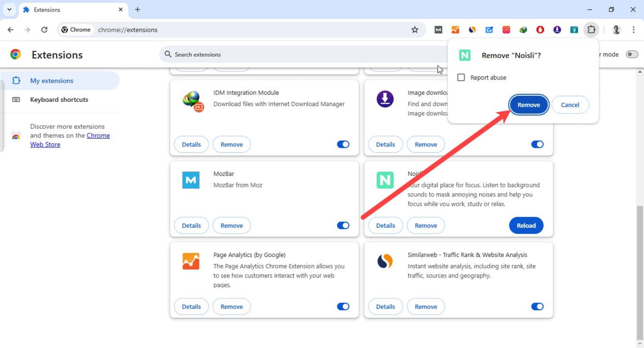The image size is (644, 348).
Task: Open the IDM extension icon in toolbar
Action: [523, 30]
